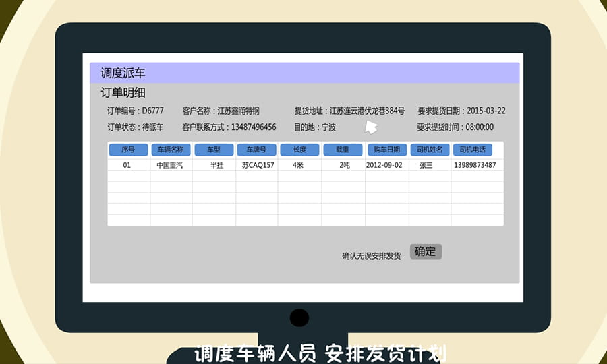This screenshot has width=607, height=364.
Task: Click the 序号 column header
Action: pos(128,150)
